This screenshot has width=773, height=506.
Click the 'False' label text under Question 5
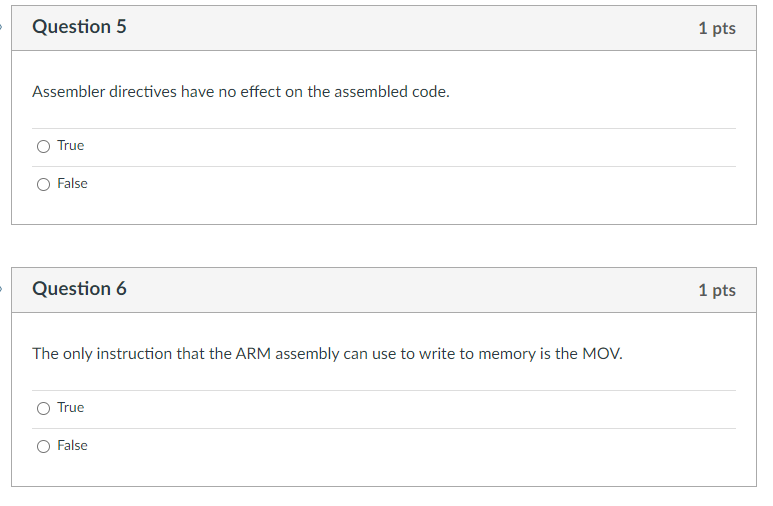pos(72,184)
